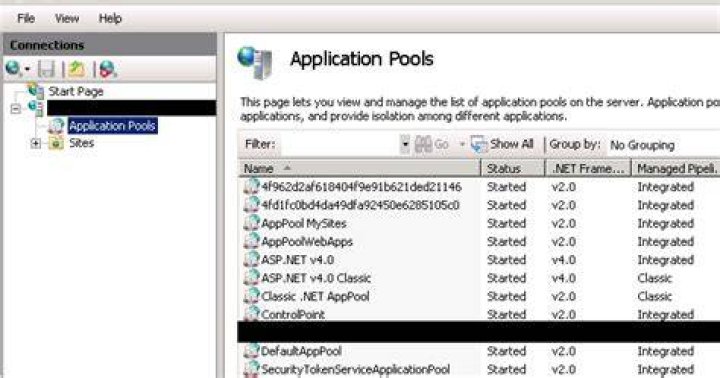Click the Save connections disk icon
Viewport: 720px width, 378px height.
click(46, 69)
